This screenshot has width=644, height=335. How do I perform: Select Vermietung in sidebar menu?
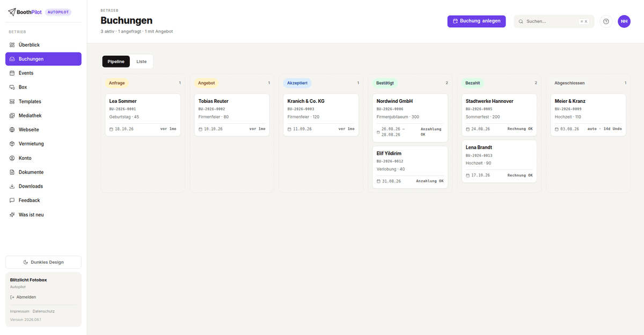click(43, 144)
